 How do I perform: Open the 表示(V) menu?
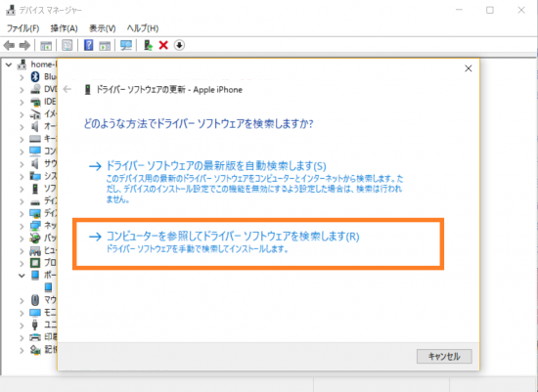103,28
